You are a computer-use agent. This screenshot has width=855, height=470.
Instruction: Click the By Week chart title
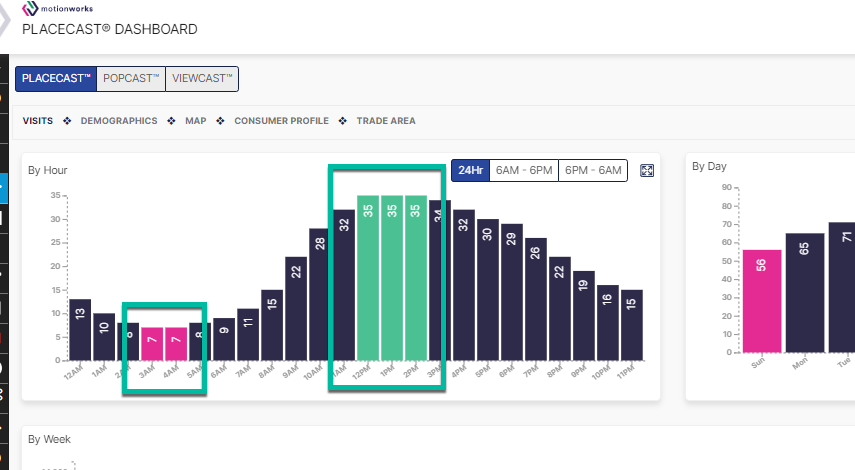(50, 439)
